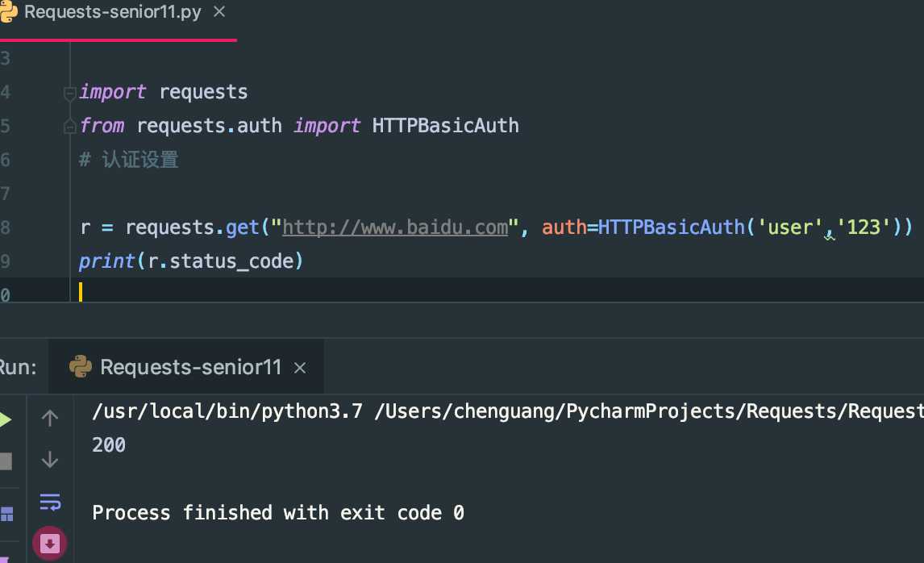Screen dimensions: 924x563
Task: Click the Restore Layout icon in Run panel
Action: point(6,514)
